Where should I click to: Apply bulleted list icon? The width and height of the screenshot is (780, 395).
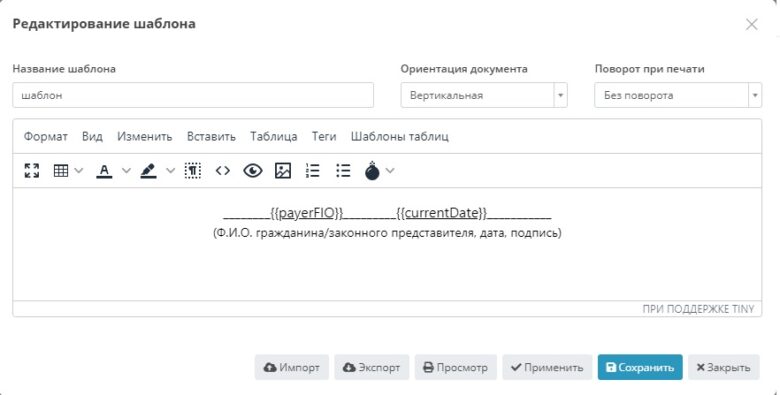pyautogui.click(x=343, y=171)
